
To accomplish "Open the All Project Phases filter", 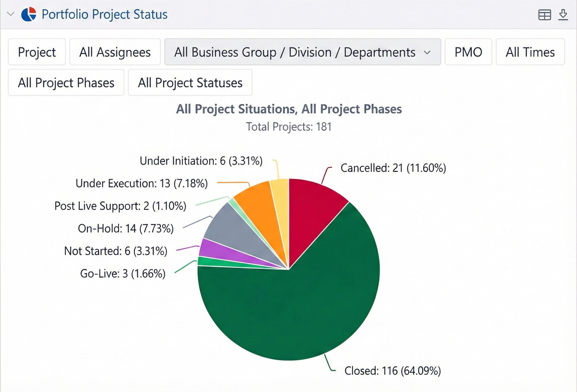I will point(66,83).
